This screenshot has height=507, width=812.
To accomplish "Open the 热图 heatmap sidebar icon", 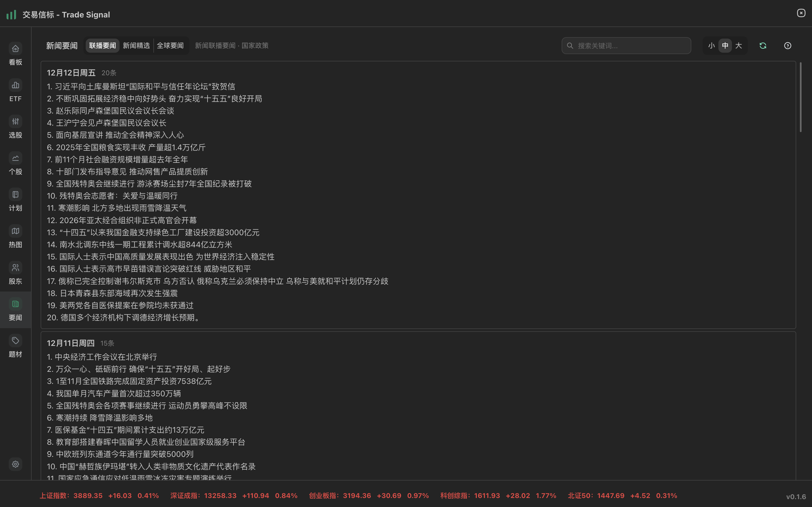I will tap(16, 231).
